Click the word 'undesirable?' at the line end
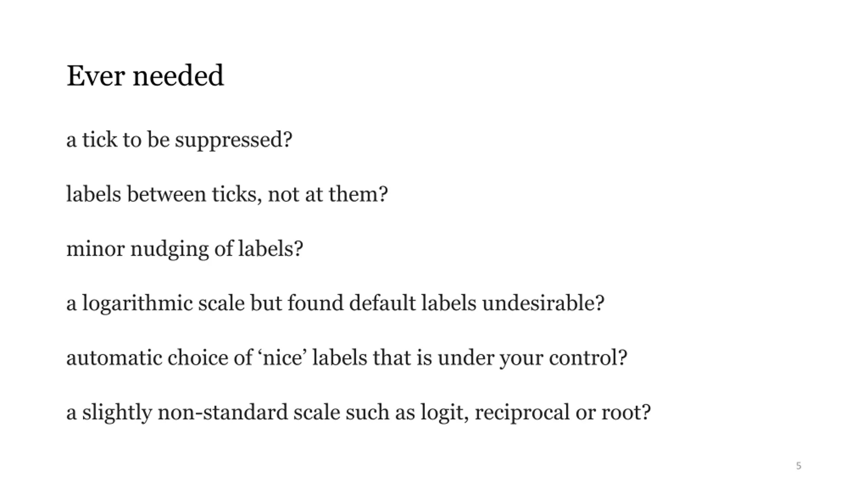The image size is (868, 488). point(543,303)
